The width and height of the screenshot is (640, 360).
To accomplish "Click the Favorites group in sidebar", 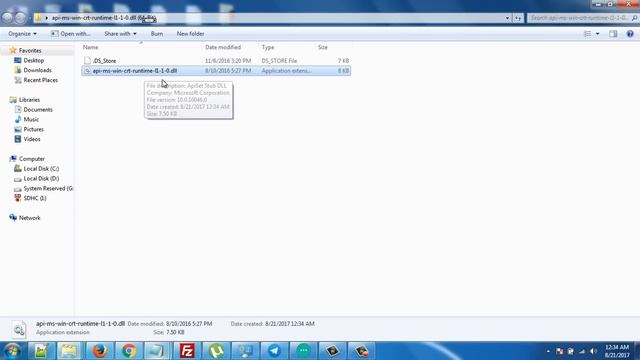I will pos(30,51).
